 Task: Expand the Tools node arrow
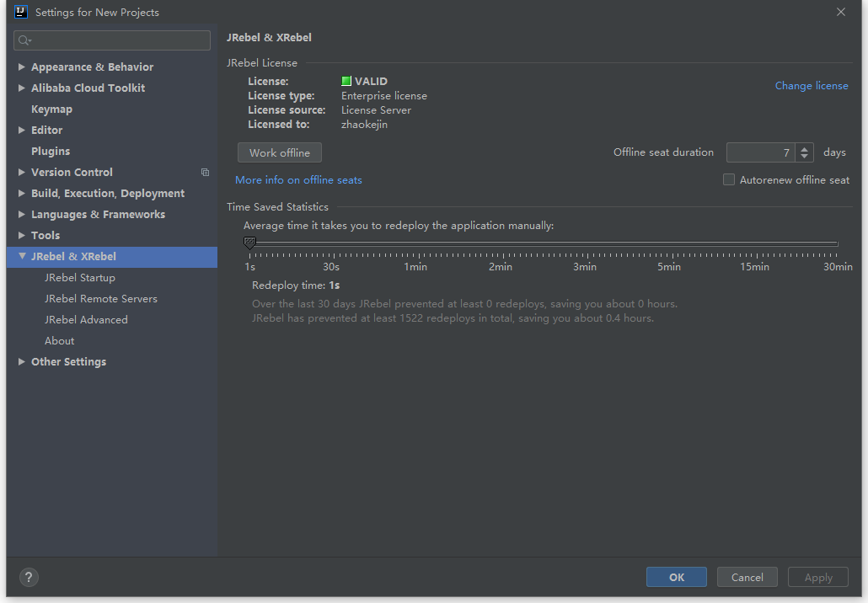22,235
